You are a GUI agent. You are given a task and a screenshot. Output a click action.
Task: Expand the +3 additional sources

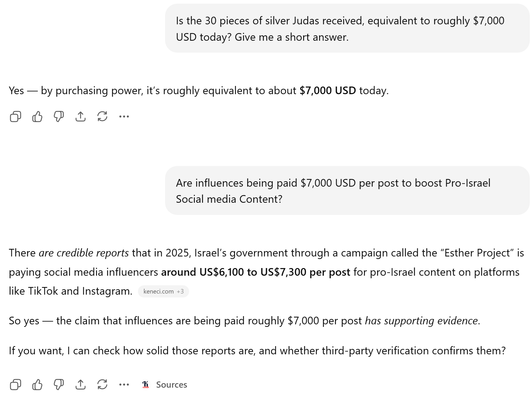(x=180, y=292)
